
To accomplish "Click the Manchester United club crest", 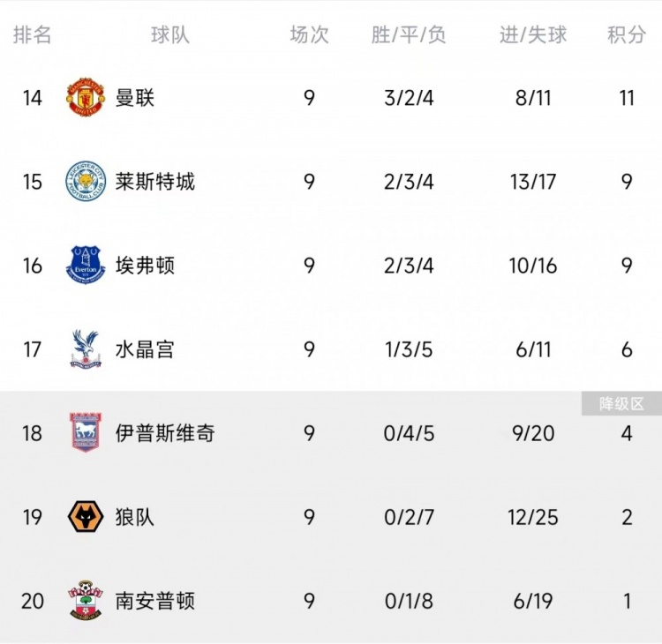I will coord(86,97).
